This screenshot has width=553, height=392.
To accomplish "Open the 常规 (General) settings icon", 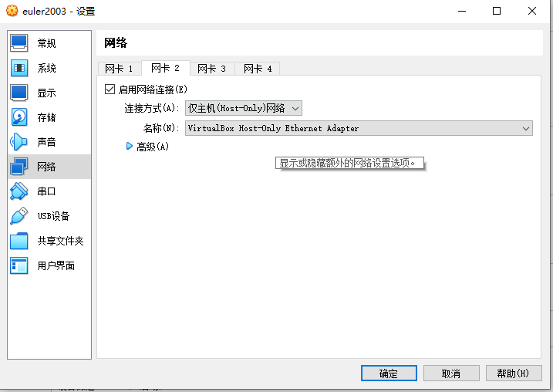I will point(19,43).
